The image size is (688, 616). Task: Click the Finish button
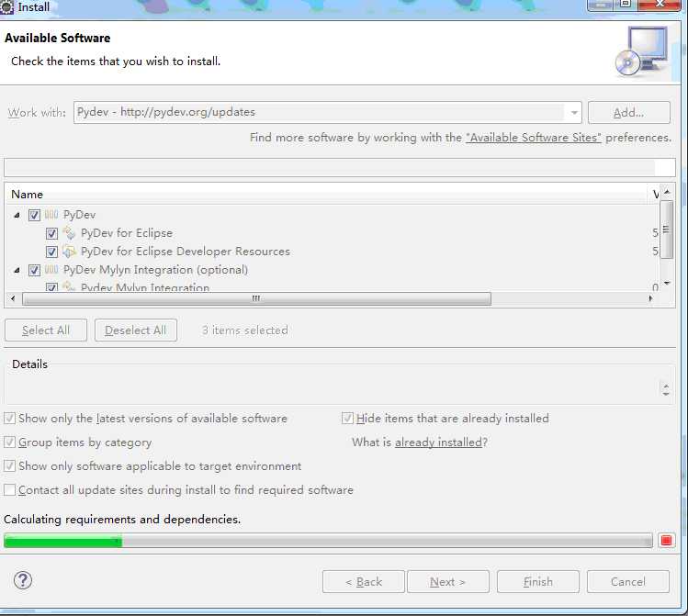click(538, 582)
